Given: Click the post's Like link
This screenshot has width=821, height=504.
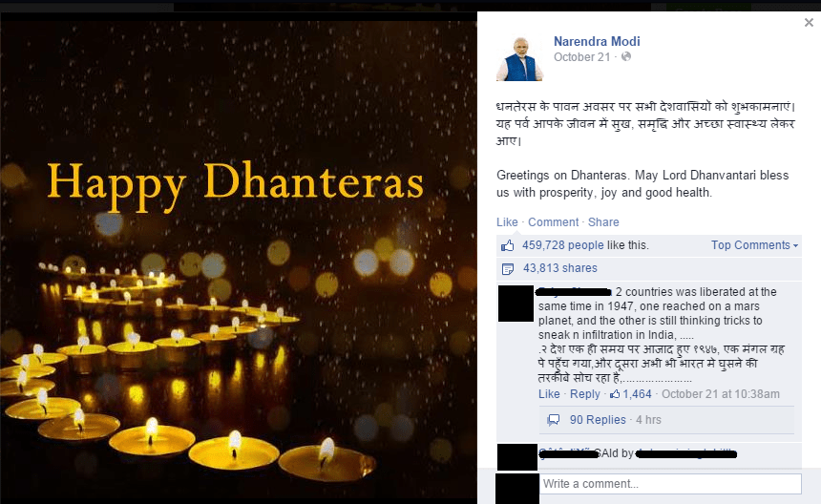Looking at the screenshot, I should [x=507, y=221].
